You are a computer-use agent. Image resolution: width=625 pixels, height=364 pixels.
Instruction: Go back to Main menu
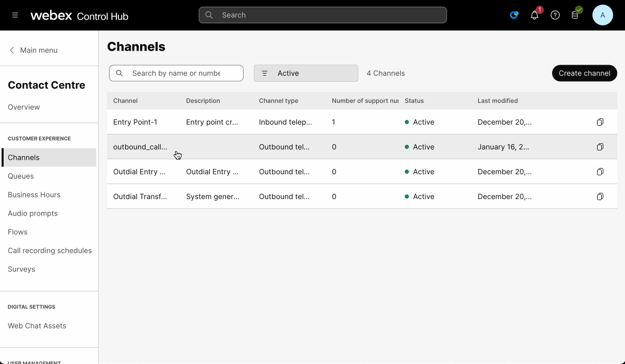[x=34, y=50]
